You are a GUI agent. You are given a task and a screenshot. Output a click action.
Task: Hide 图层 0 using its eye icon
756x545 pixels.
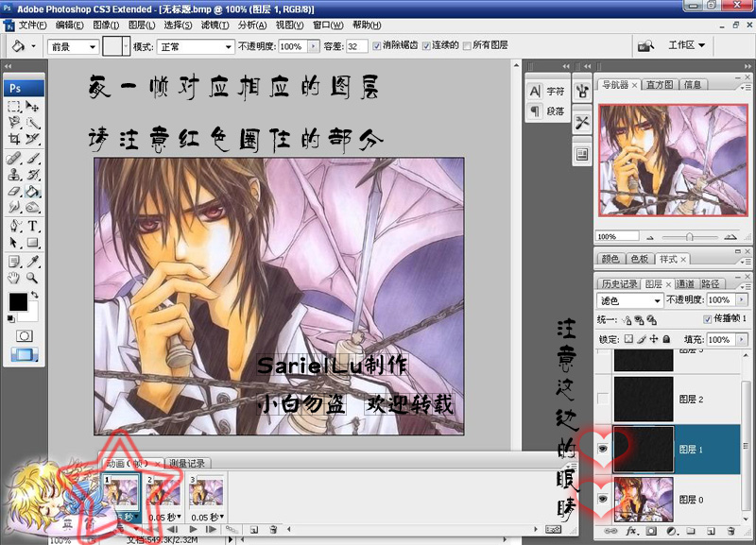pos(603,500)
